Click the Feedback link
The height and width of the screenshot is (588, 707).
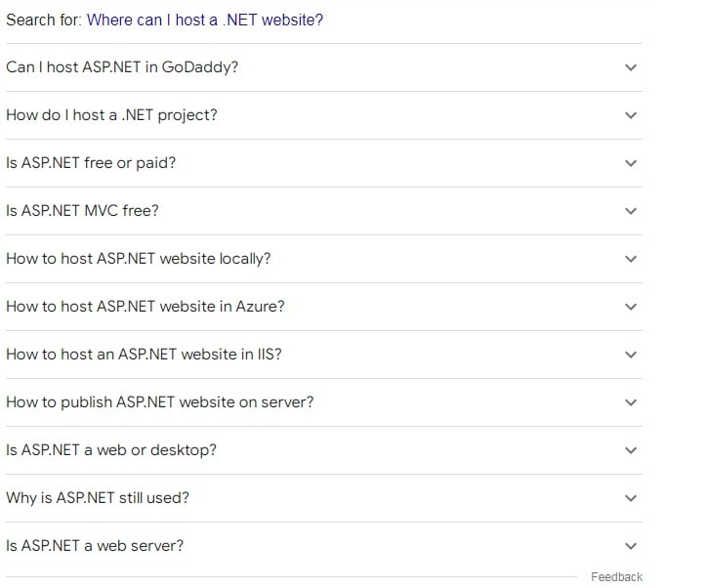click(616, 577)
